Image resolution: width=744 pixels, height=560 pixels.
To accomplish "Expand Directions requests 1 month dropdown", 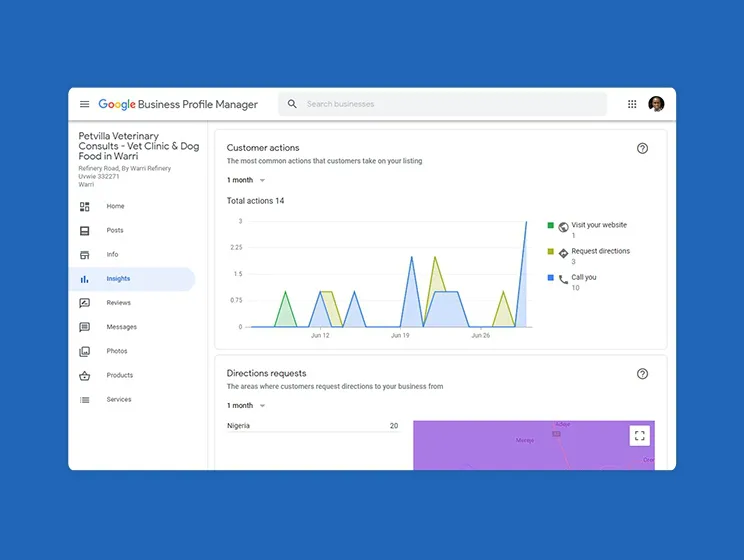I will 246,406.
